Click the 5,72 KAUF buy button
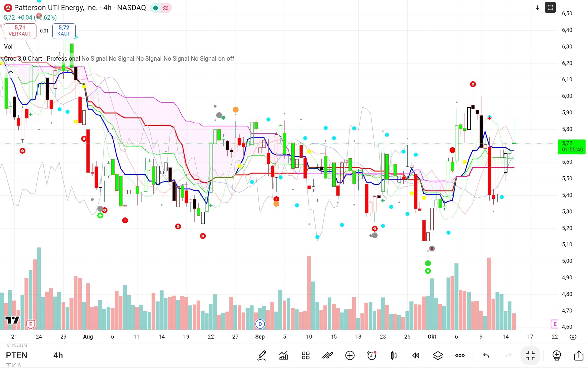The height and width of the screenshot is (368, 588). 64,31
